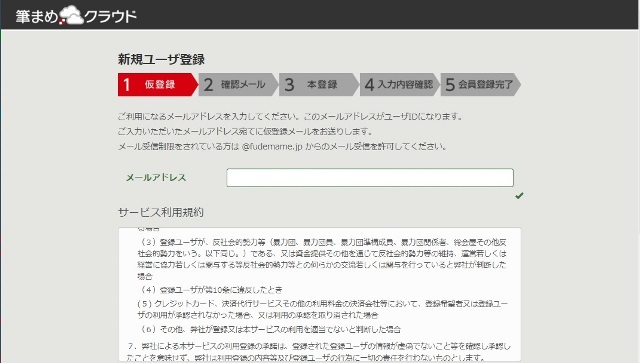This screenshot has width=640, height=363.
Task: Click the 新規ユーザ登録 heading
Action: [x=161, y=60]
